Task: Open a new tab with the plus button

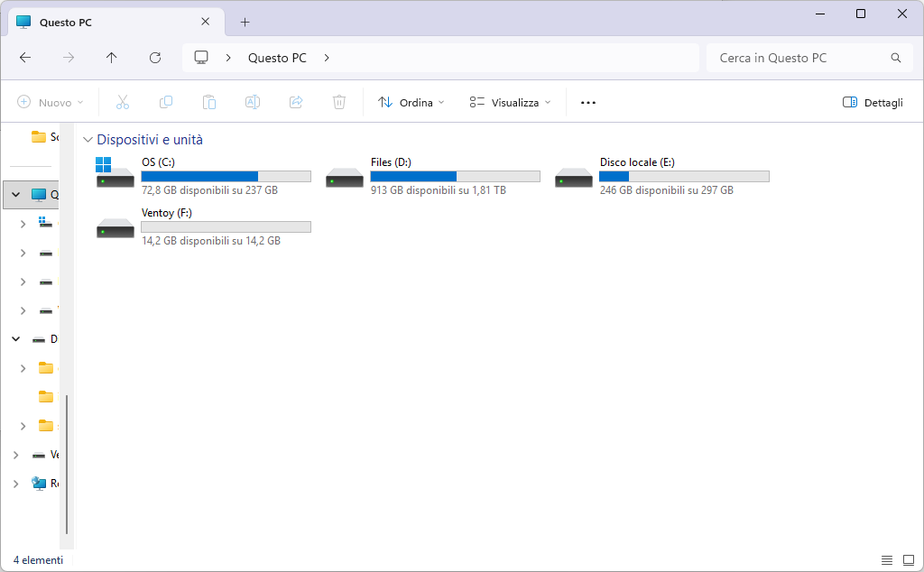Action: click(245, 23)
